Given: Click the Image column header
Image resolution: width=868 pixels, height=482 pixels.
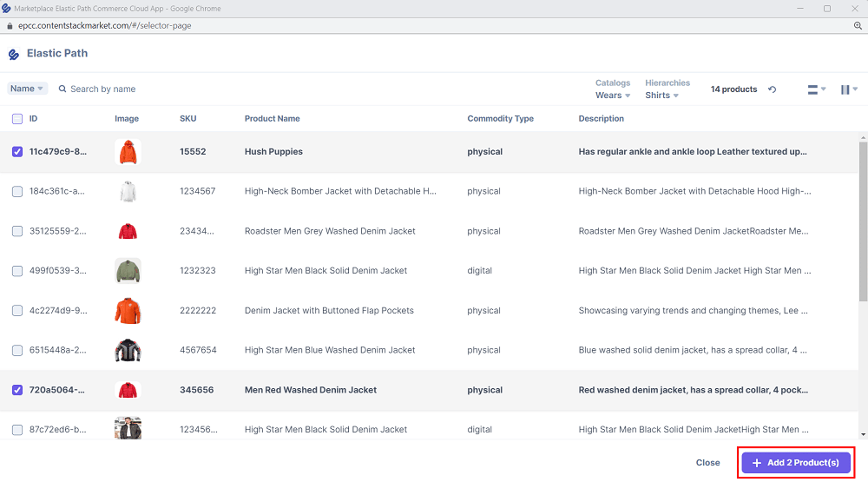Looking at the screenshot, I should tap(127, 119).
